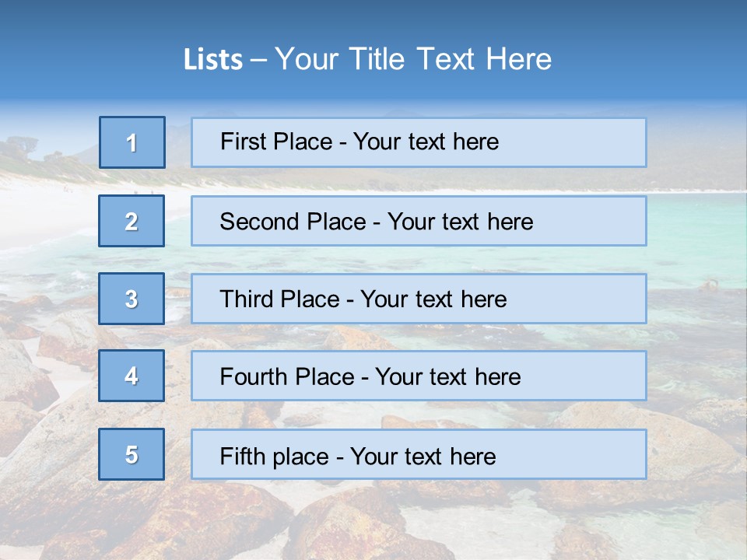The image size is (747, 560).
Task: Click the number 5 box
Action: pos(132,453)
